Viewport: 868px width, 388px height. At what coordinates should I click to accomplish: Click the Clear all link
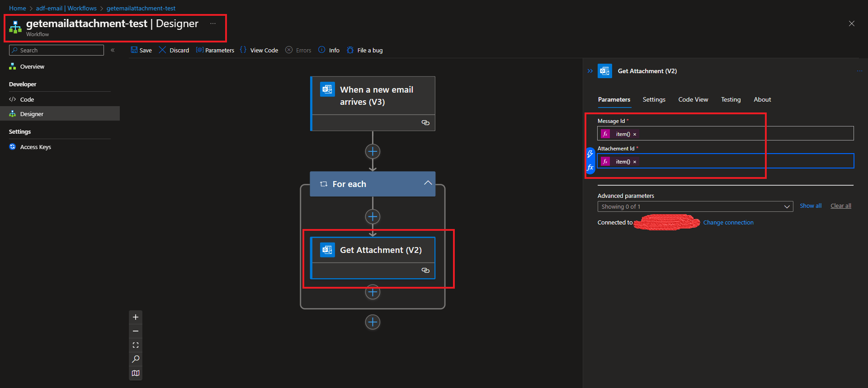tap(840, 206)
